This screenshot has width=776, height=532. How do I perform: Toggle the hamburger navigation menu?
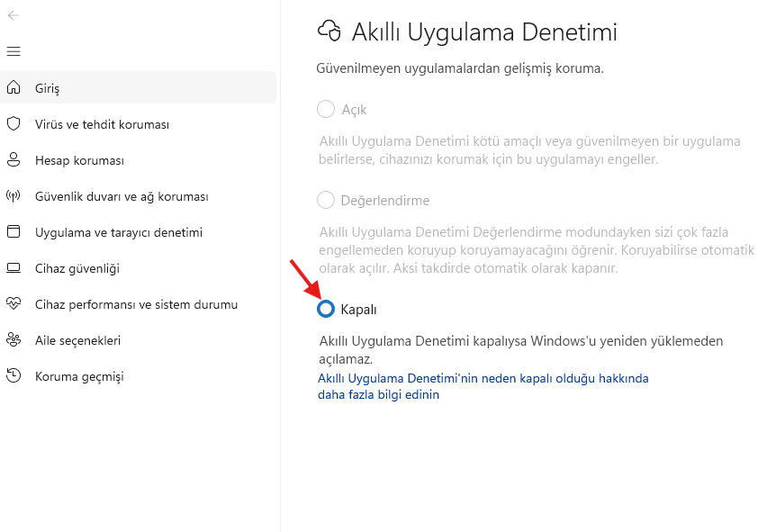click(x=14, y=51)
